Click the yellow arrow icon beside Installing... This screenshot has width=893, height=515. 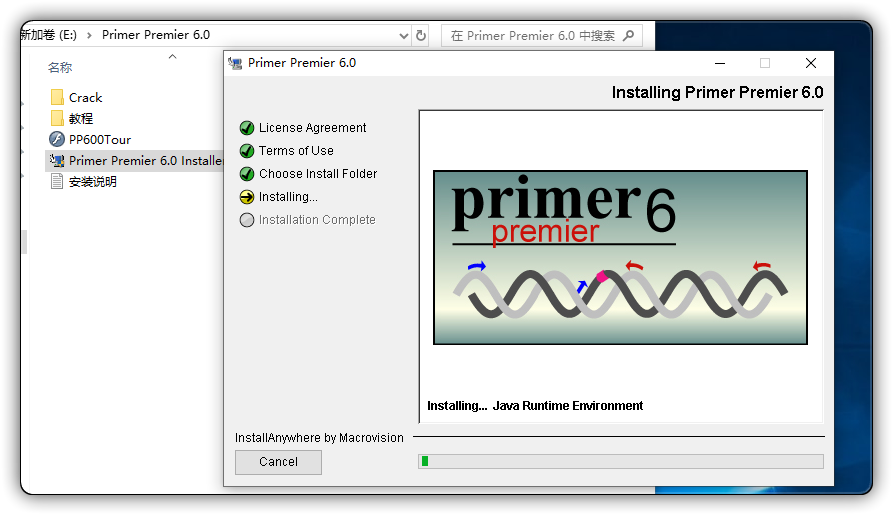(247, 197)
